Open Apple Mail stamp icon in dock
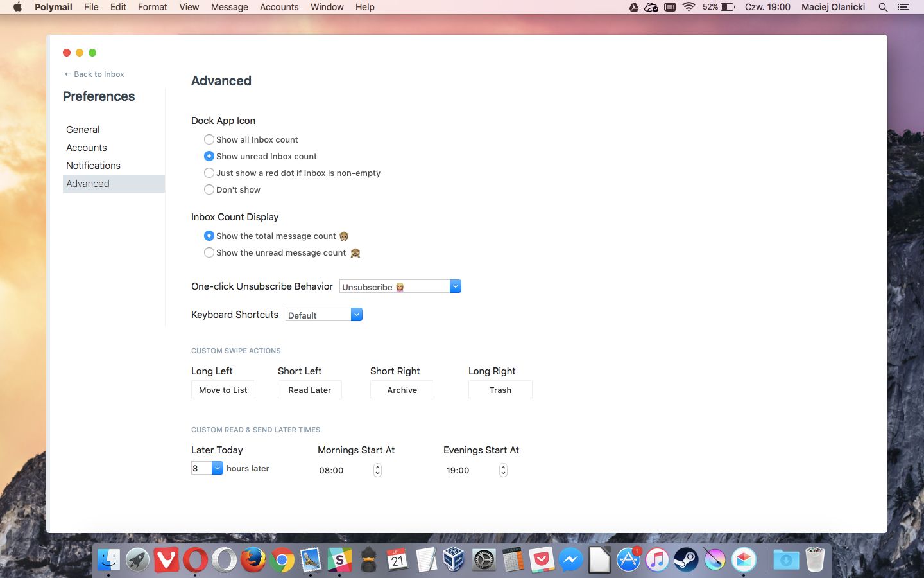The image size is (924, 578). pos(311,560)
